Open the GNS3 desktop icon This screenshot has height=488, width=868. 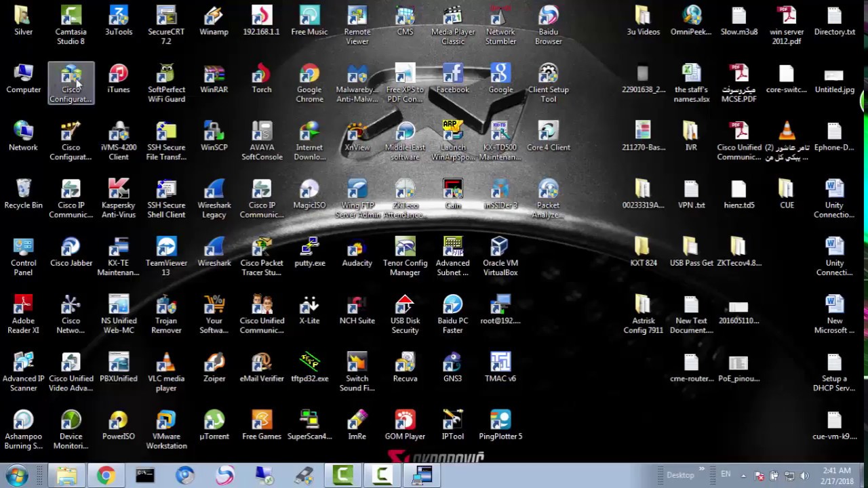coord(453,367)
